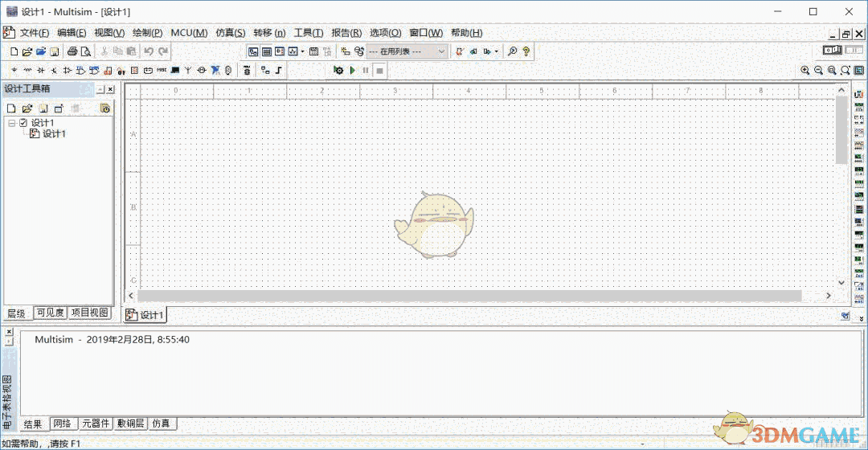Open the 仿真(S) menu

tap(231, 33)
